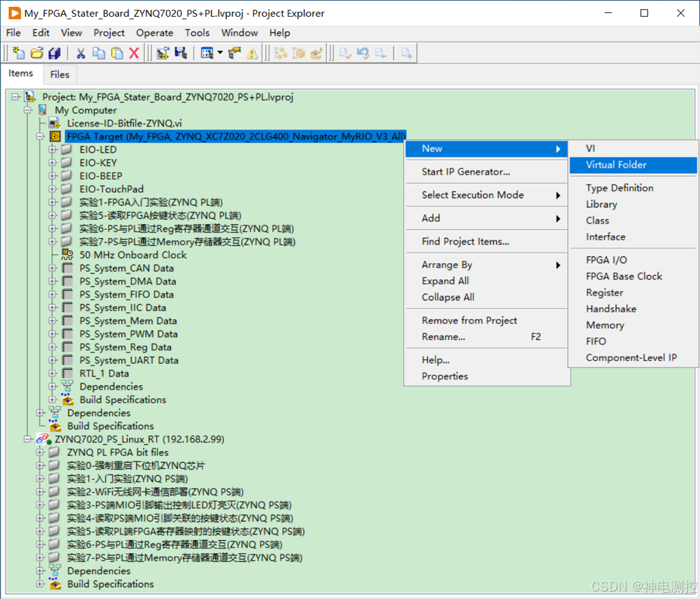This screenshot has width=700, height=599.
Task: Click the Cut scissors icon
Action: pyautogui.click(x=81, y=53)
